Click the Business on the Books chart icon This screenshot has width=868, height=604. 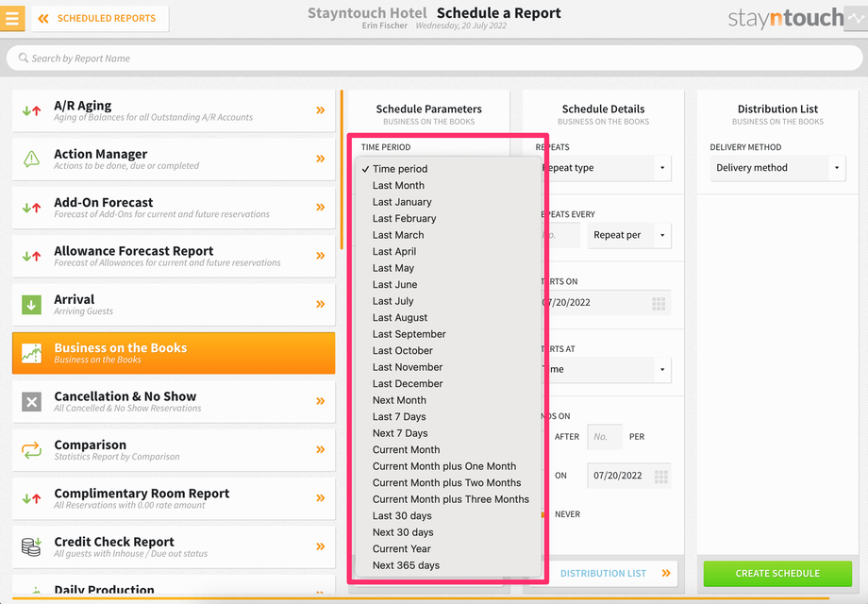click(x=31, y=353)
